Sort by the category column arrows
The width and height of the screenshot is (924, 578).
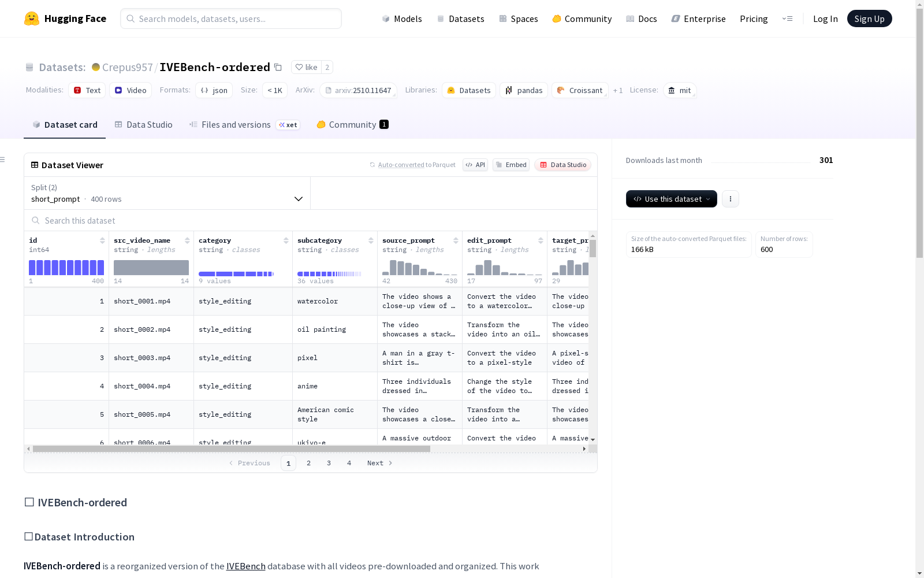[286, 240]
